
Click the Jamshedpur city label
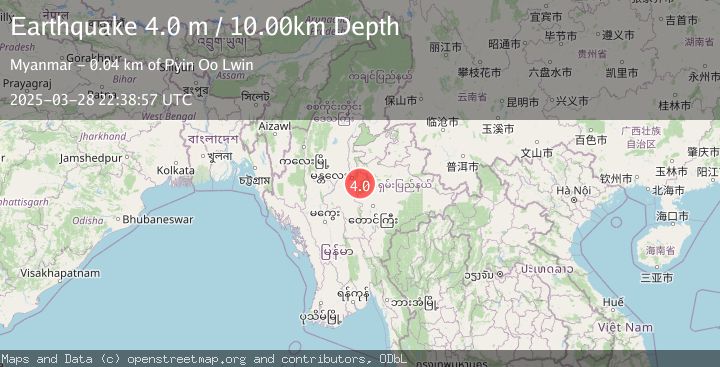[x=90, y=158]
